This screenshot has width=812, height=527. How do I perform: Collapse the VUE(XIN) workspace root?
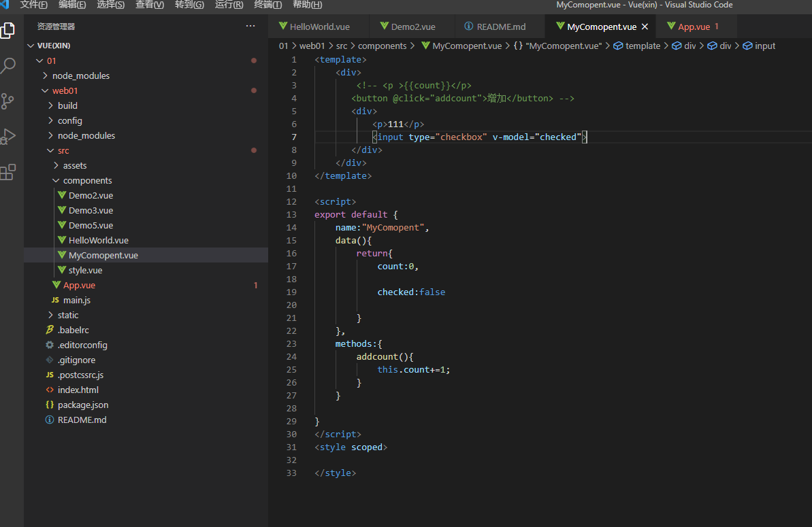click(x=31, y=46)
